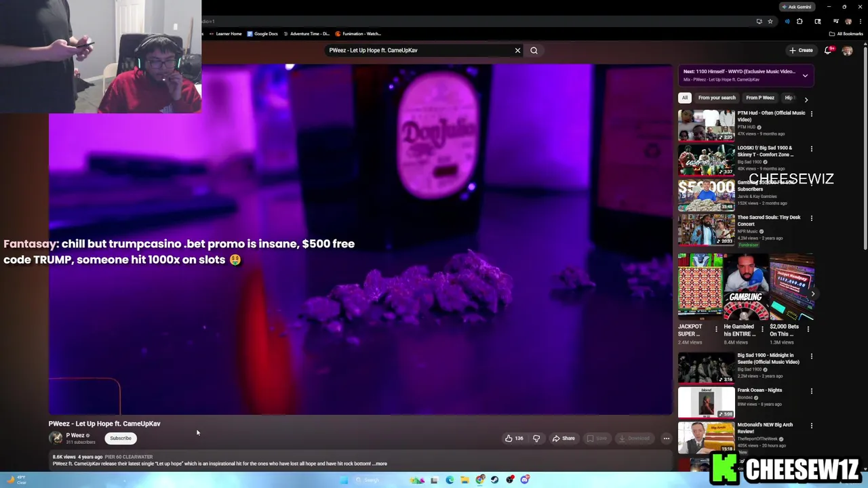Click Ask Gemini in the browser title bar

(x=797, y=7)
